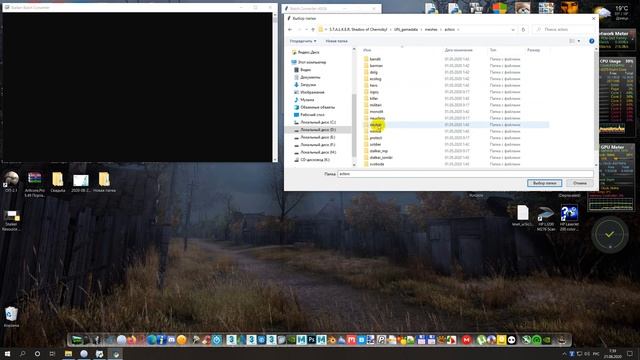The width and height of the screenshot is (640, 360).
Task: Sort by Имя column header
Action: 367,50
